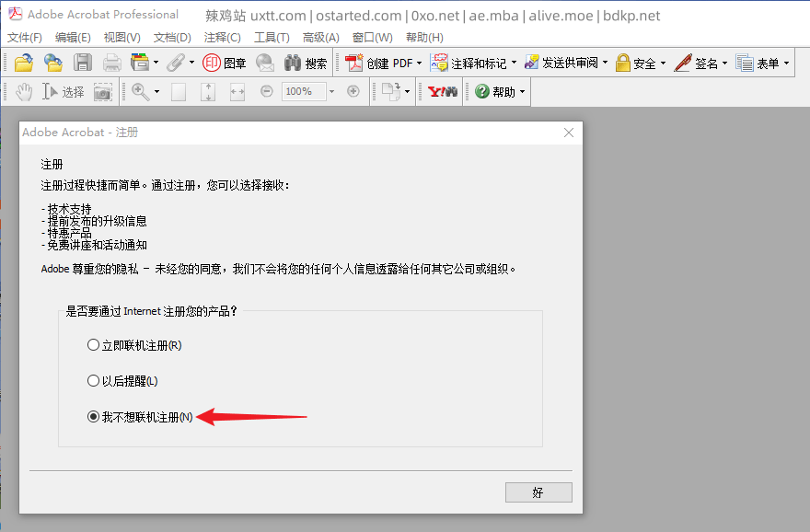Select 以后提醒(L) radio option
The image size is (810, 532).
(122, 381)
